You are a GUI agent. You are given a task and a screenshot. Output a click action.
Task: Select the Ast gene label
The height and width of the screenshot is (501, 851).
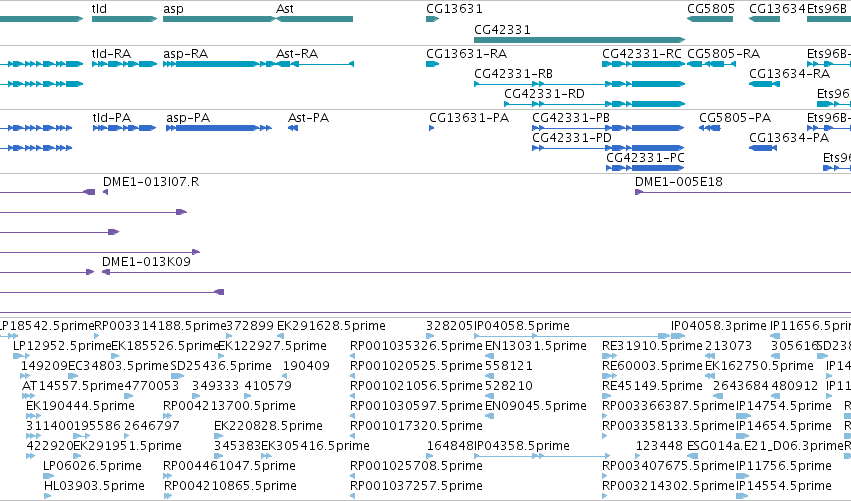pos(284,9)
